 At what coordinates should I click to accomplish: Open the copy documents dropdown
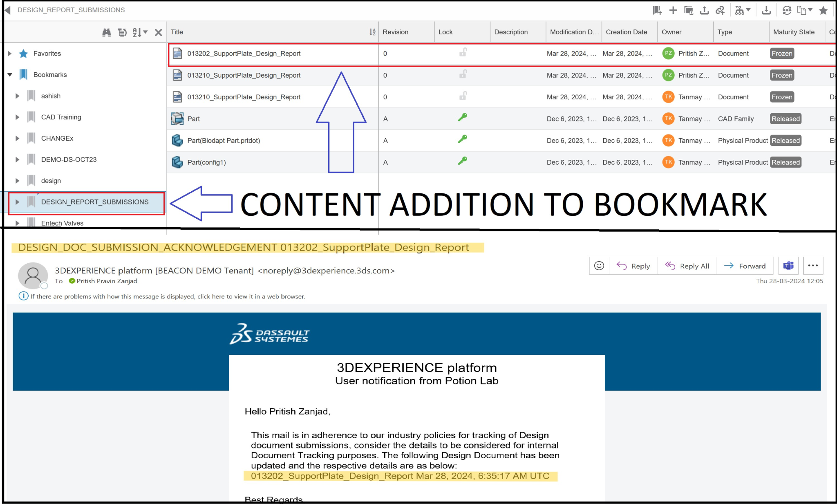pyautogui.click(x=805, y=10)
